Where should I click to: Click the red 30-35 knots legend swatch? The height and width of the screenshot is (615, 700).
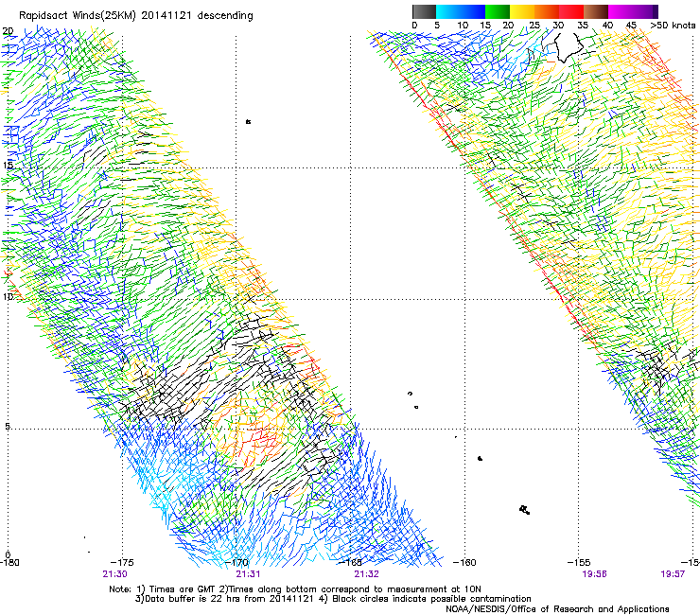tap(571, 11)
